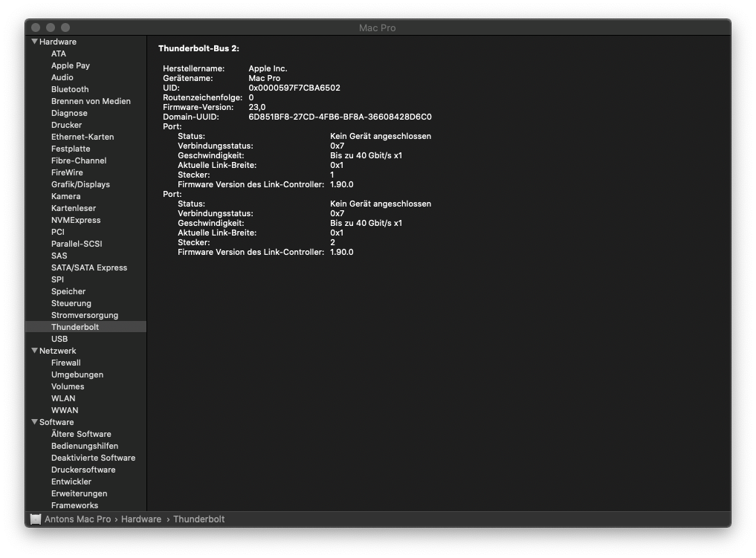The height and width of the screenshot is (558, 756).
Task: Click Hardware in the path bar
Action: (x=140, y=519)
